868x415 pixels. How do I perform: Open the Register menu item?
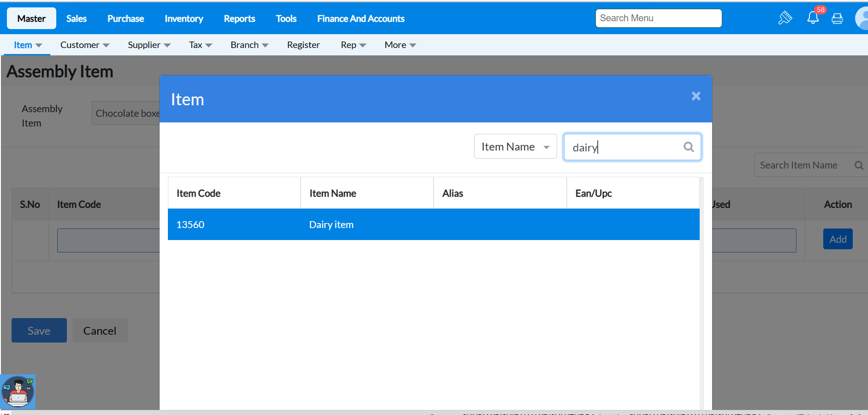(x=303, y=45)
